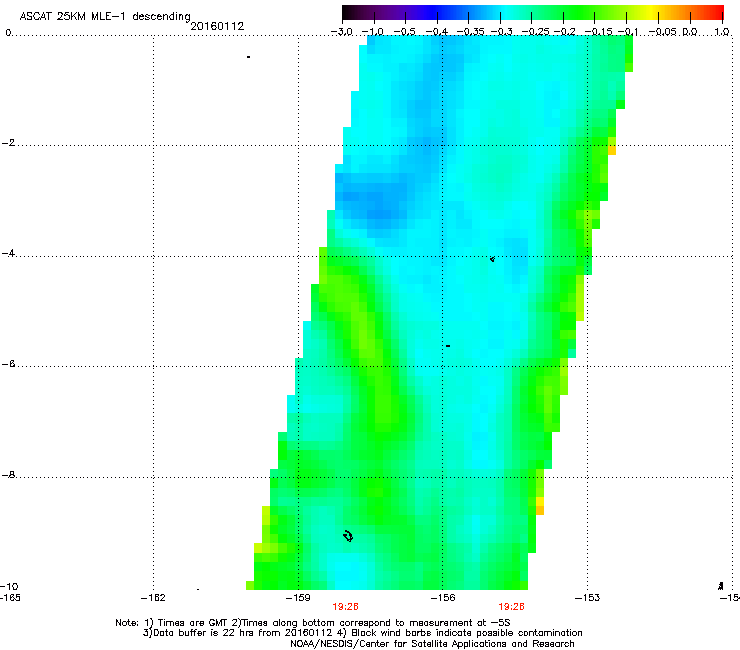The height and width of the screenshot is (650, 740).
Task: Click the color bar label -0.05
Action: click(x=662, y=32)
